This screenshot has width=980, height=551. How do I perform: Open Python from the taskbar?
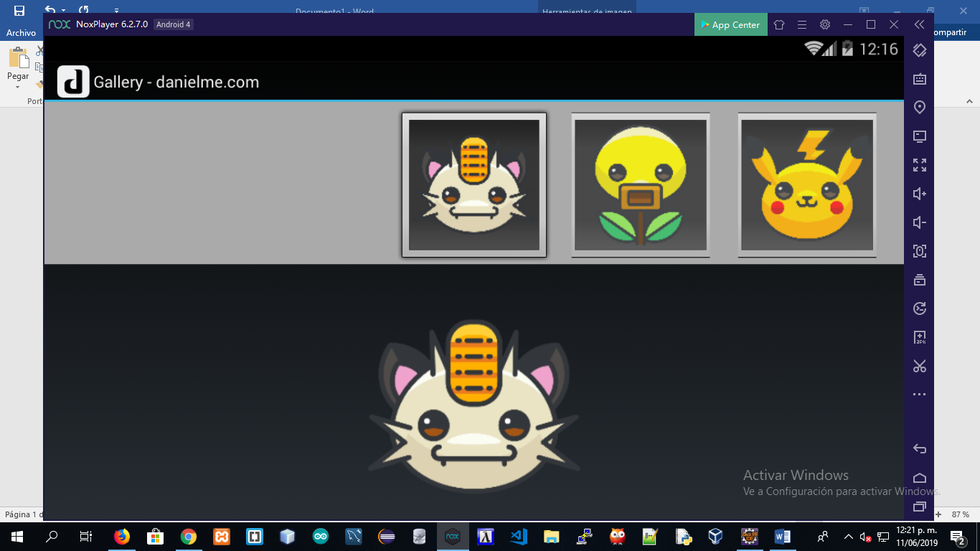point(683,536)
